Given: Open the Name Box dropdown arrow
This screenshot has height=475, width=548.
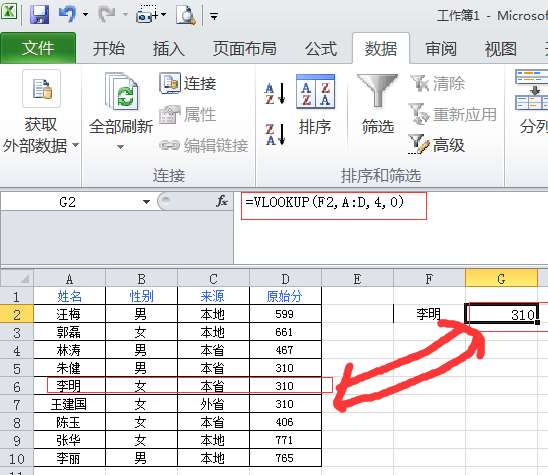Looking at the screenshot, I should [x=146, y=202].
